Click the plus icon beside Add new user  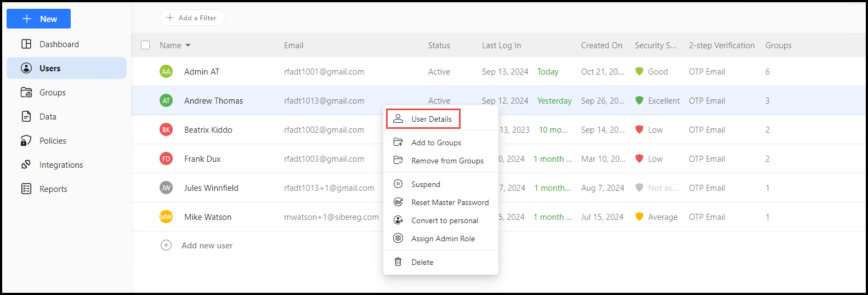166,246
